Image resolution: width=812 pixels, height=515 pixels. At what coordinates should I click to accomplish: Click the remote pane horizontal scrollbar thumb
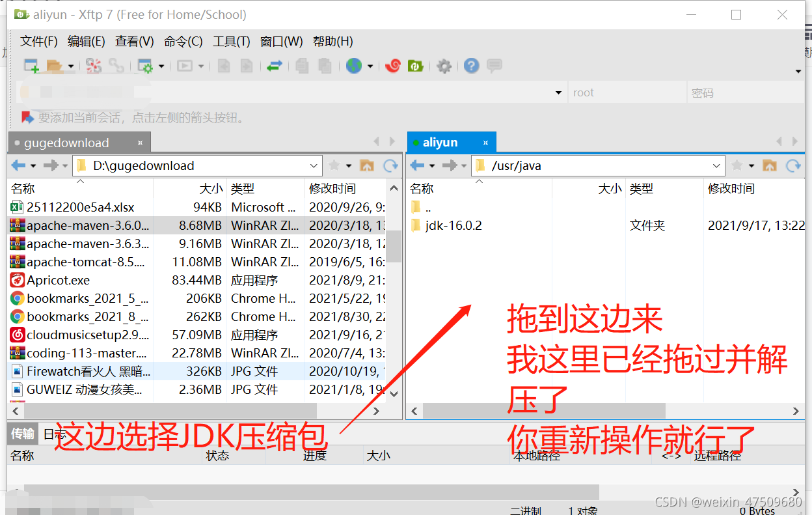(544, 411)
